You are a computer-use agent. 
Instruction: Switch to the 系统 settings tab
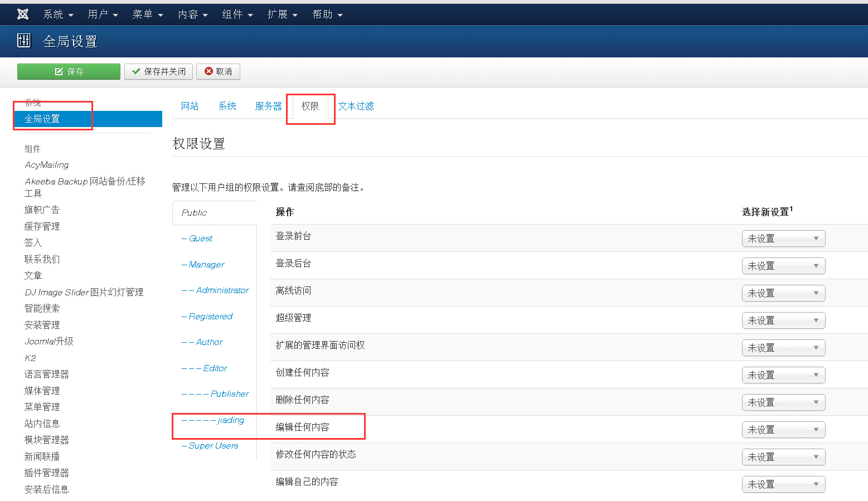(x=227, y=106)
